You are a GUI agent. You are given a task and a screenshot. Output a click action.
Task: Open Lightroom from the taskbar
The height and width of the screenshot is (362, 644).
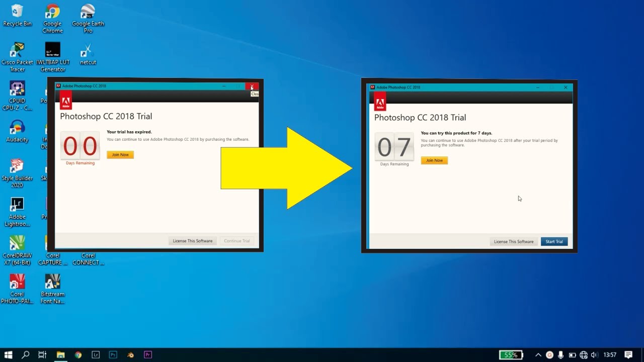[96, 354]
